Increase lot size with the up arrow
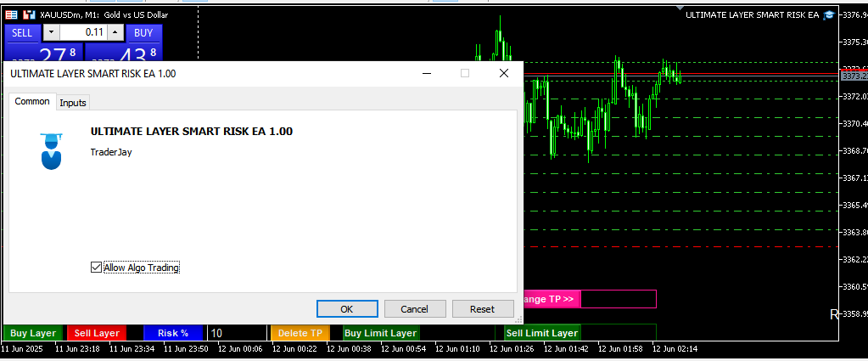This screenshot has height=361, width=868. point(115,33)
